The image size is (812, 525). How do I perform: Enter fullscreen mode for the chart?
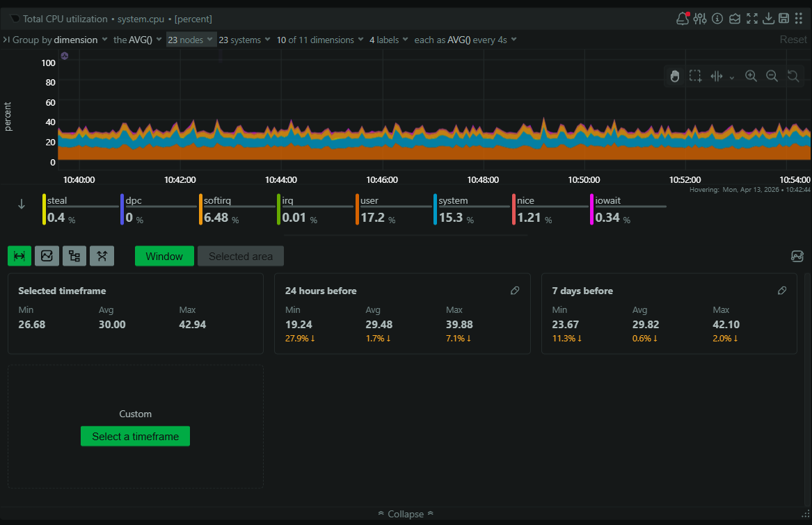pyautogui.click(x=752, y=18)
